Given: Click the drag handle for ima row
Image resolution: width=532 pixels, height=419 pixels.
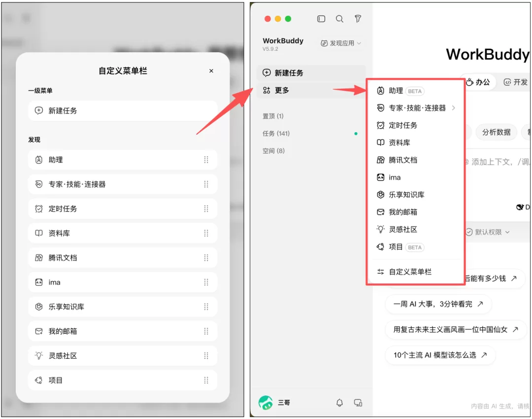Looking at the screenshot, I should [206, 282].
